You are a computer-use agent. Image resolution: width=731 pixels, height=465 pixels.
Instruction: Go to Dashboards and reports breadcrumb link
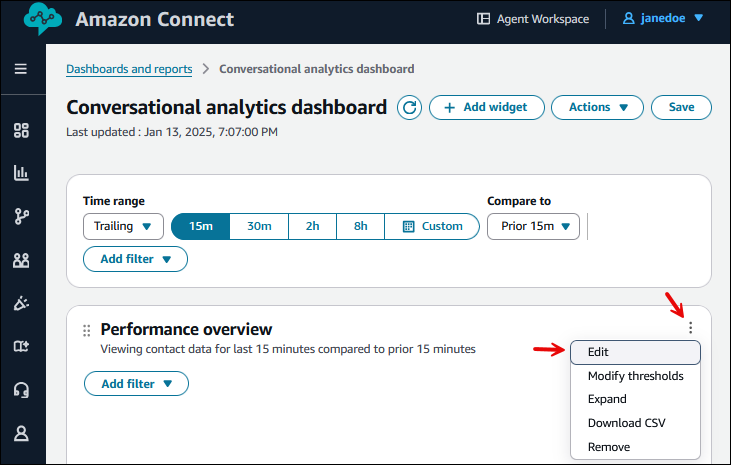coord(129,69)
